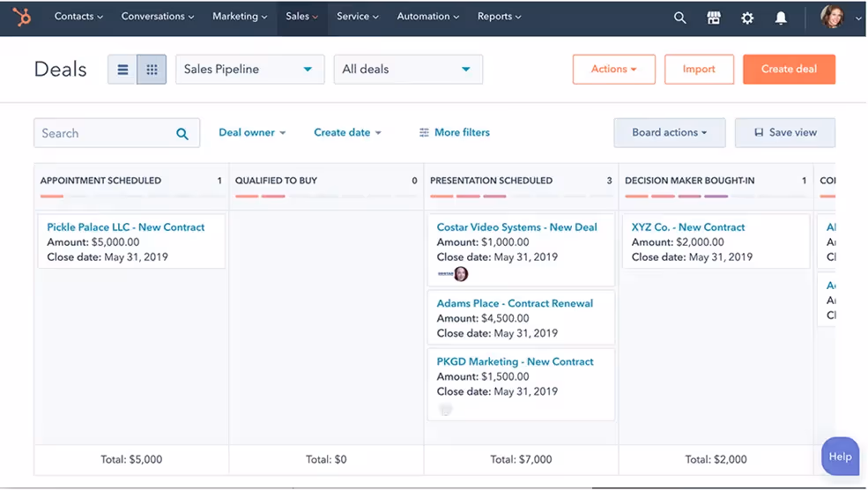
Task: Click the Total: $7,000 footer
Action: pos(521,459)
